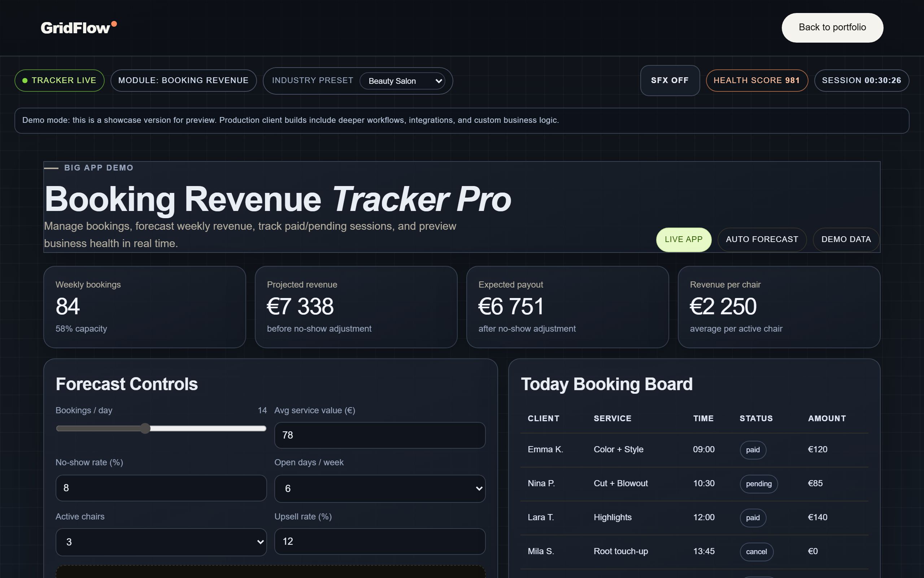Click the Today Booking Board heading
The image size is (924, 578).
click(607, 384)
